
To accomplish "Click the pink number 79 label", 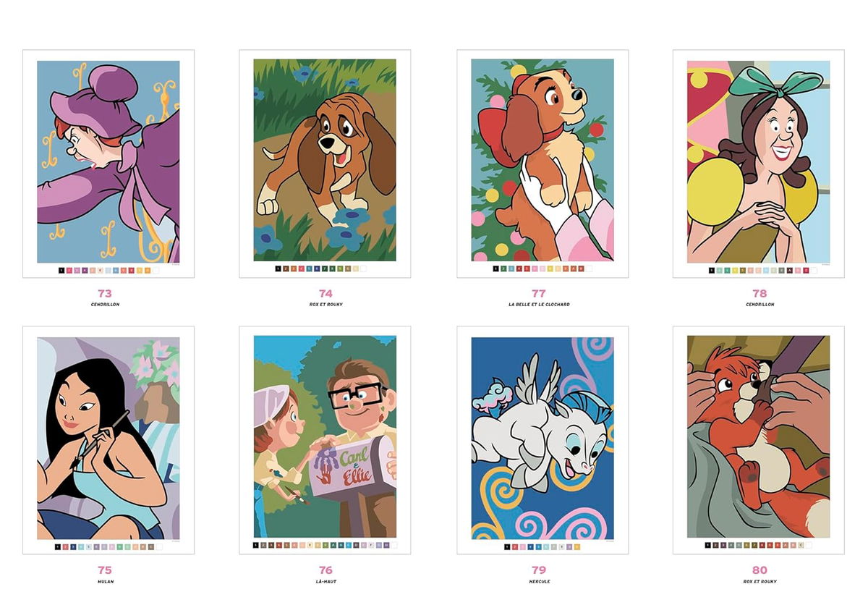I will [539, 570].
